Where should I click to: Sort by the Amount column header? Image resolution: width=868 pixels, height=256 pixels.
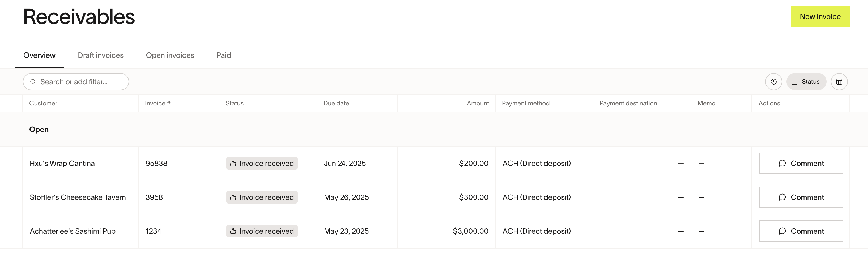point(478,103)
